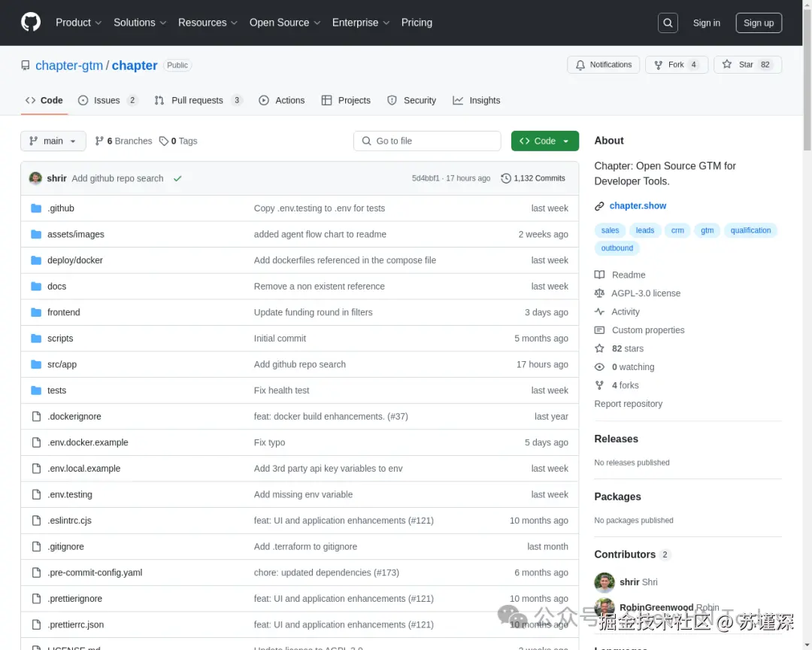The height and width of the screenshot is (650, 812).
Task: Click Sign in
Action: pos(706,23)
